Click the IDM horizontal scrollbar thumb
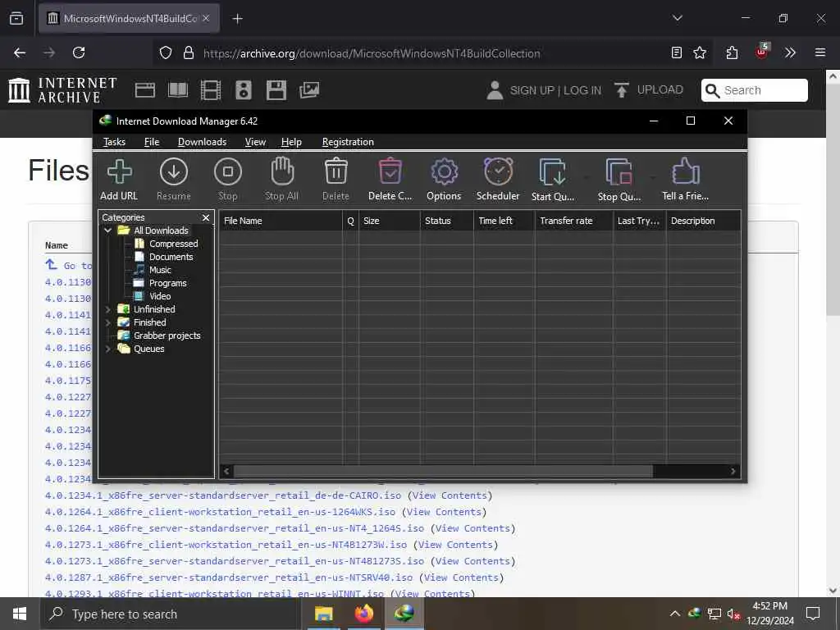Image resolution: width=840 pixels, height=630 pixels. click(x=443, y=472)
